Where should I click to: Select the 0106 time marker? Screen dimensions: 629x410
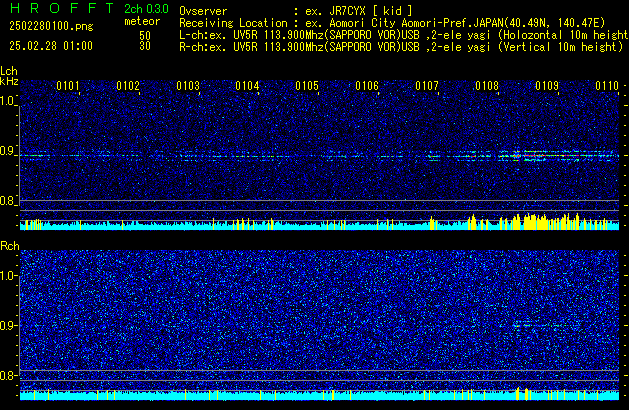point(367,86)
